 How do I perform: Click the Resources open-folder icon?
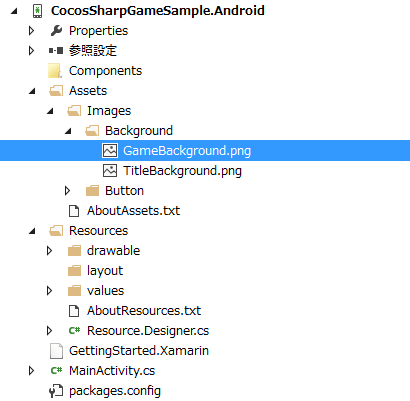tap(56, 231)
